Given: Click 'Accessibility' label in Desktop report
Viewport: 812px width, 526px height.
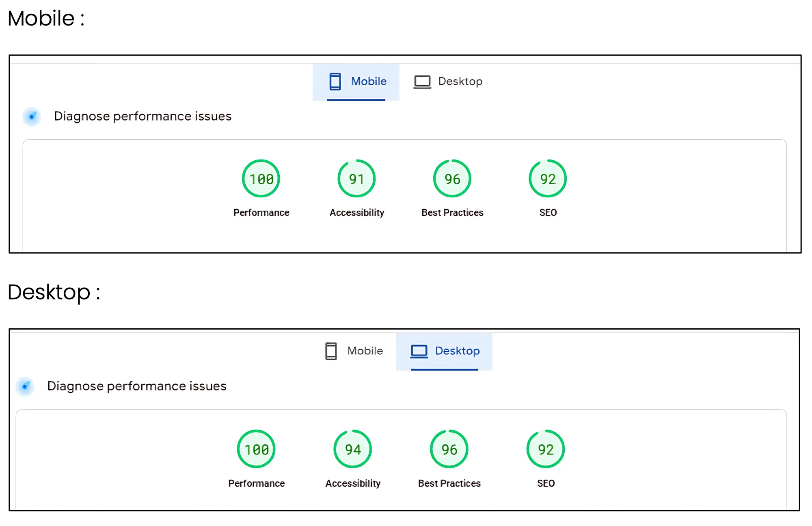Looking at the screenshot, I should point(353,483).
